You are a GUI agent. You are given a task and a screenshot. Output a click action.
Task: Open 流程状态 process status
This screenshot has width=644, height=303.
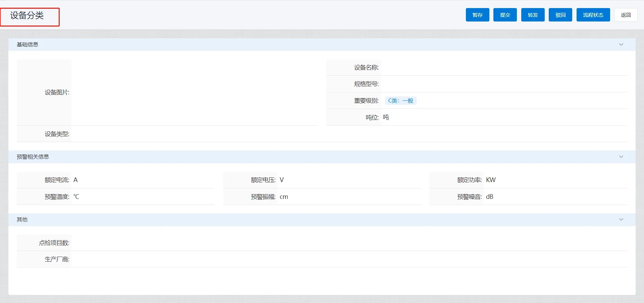[593, 15]
